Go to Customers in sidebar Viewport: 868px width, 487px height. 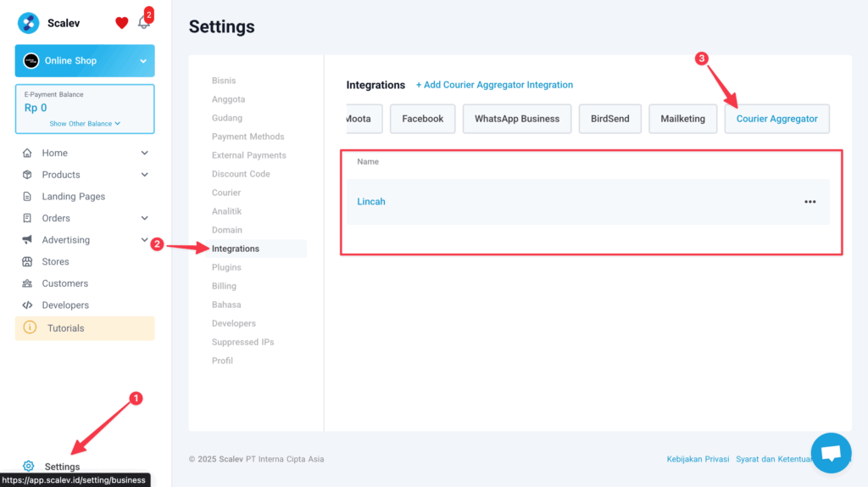point(64,283)
